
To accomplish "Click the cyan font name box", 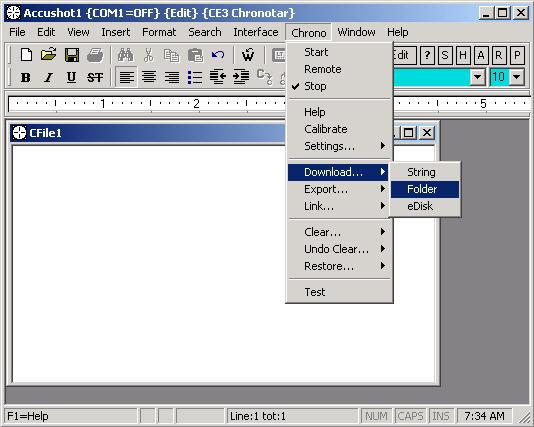I will [432, 77].
